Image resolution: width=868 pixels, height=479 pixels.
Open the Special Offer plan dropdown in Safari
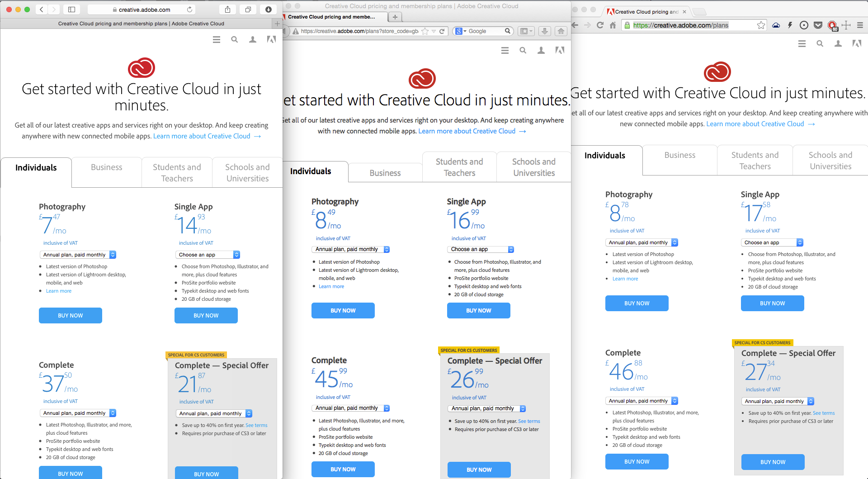coord(214,413)
